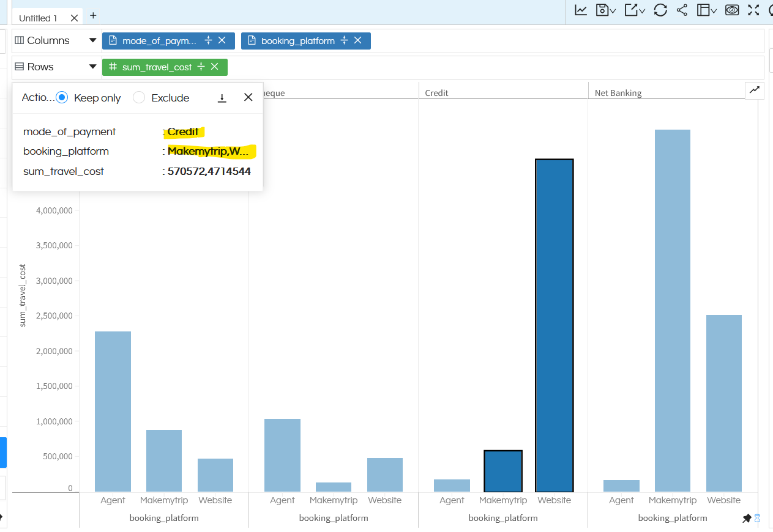Click the refresh icon in top toolbar

click(660, 10)
